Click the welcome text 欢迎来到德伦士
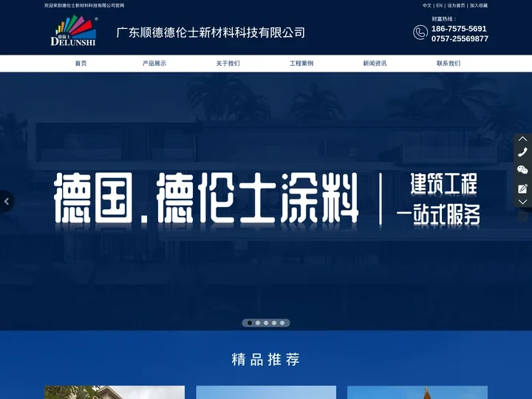 pos(84,5)
